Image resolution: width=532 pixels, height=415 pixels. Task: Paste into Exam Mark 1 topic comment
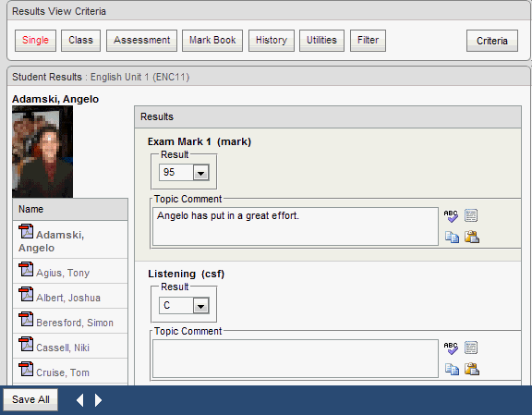click(472, 237)
